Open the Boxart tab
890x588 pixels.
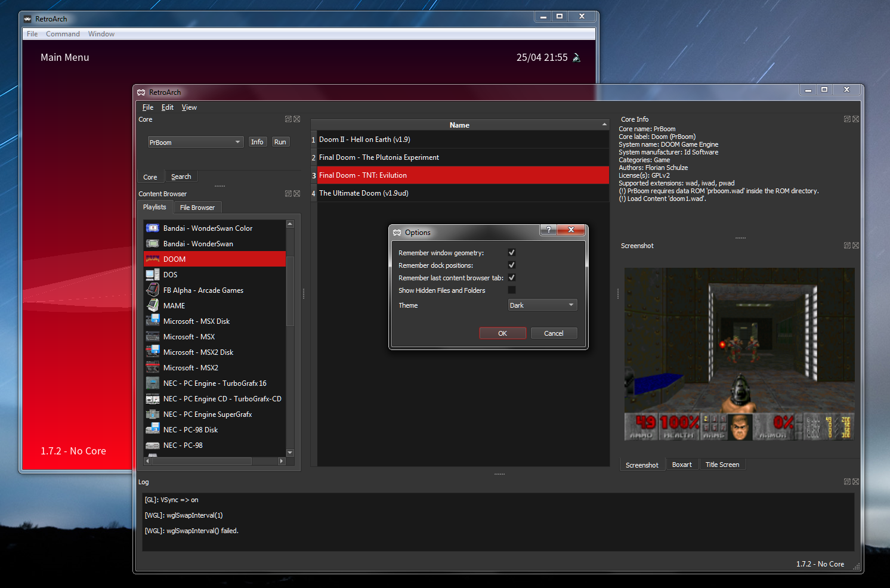pyautogui.click(x=681, y=465)
